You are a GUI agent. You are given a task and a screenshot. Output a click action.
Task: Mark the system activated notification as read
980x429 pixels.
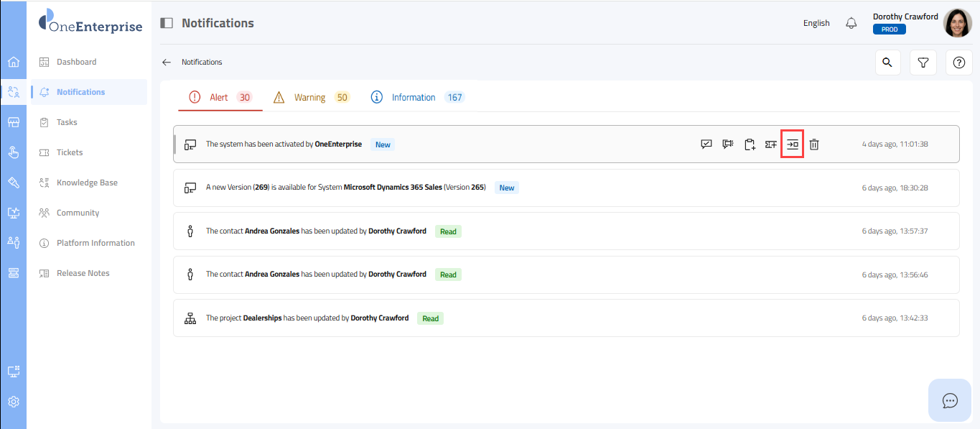[x=706, y=144]
